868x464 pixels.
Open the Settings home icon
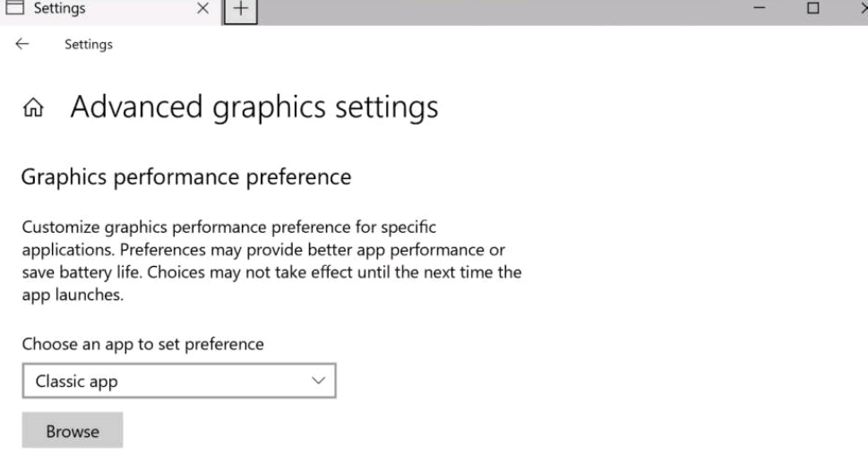33,107
